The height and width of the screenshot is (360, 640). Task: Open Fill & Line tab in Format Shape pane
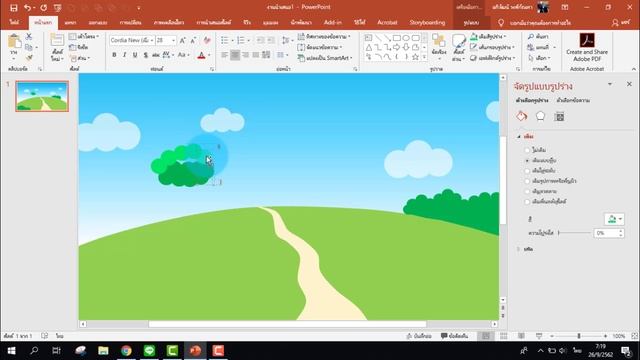[x=522, y=117]
